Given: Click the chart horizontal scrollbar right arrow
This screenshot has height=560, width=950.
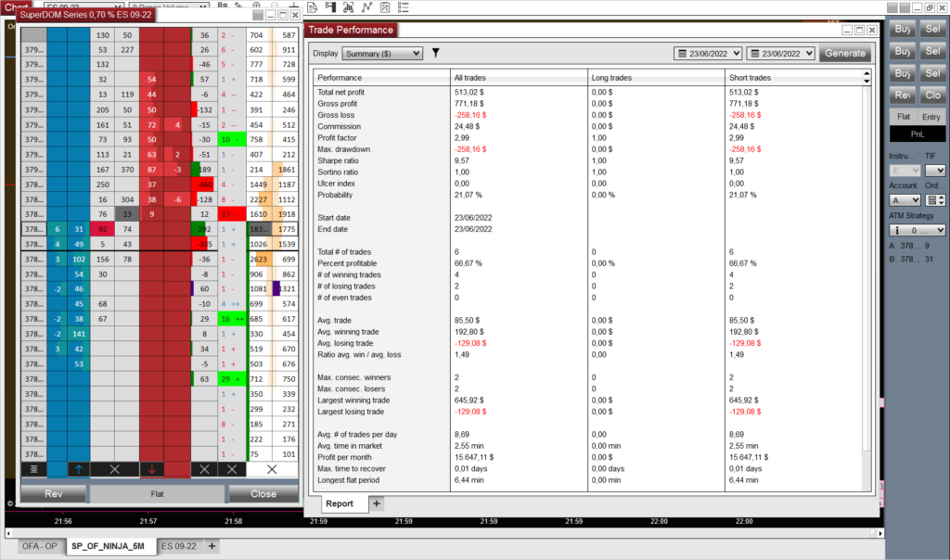Looking at the screenshot, I should [x=880, y=533].
